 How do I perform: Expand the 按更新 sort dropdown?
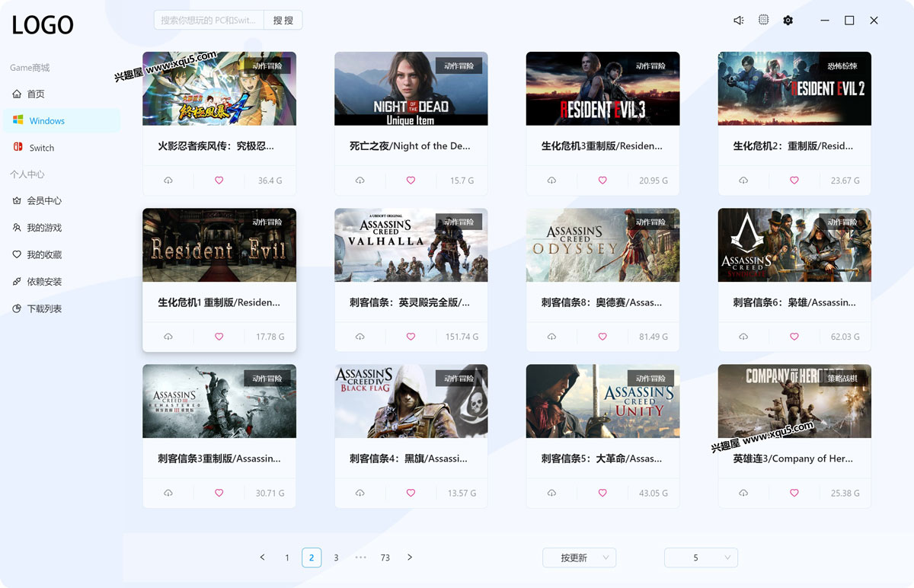[x=579, y=558]
